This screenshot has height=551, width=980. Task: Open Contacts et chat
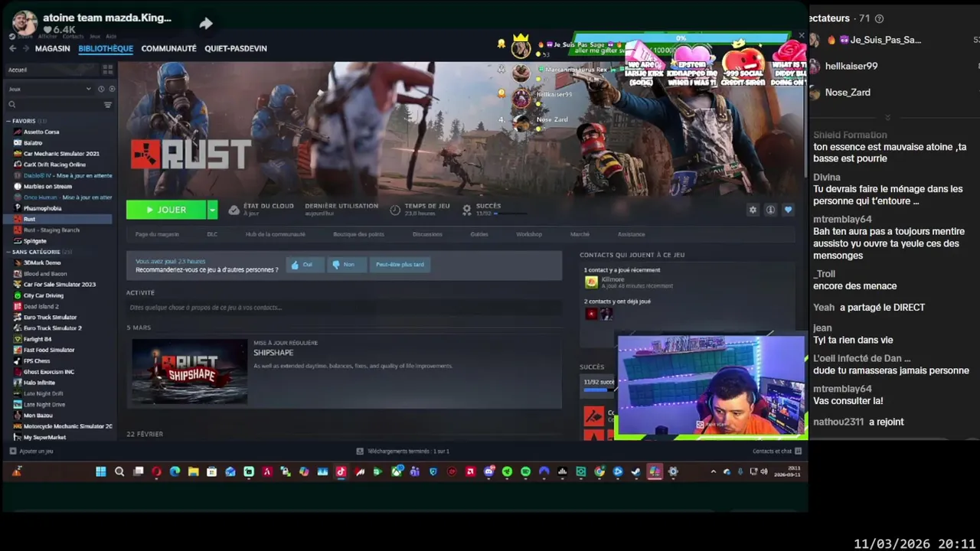click(x=776, y=452)
